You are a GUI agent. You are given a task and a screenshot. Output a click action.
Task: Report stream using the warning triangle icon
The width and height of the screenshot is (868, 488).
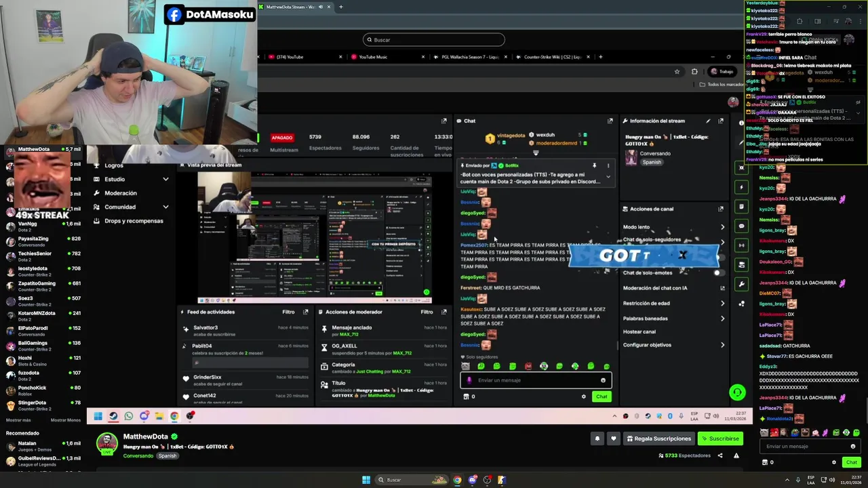pyautogui.click(x=736, y=455)
